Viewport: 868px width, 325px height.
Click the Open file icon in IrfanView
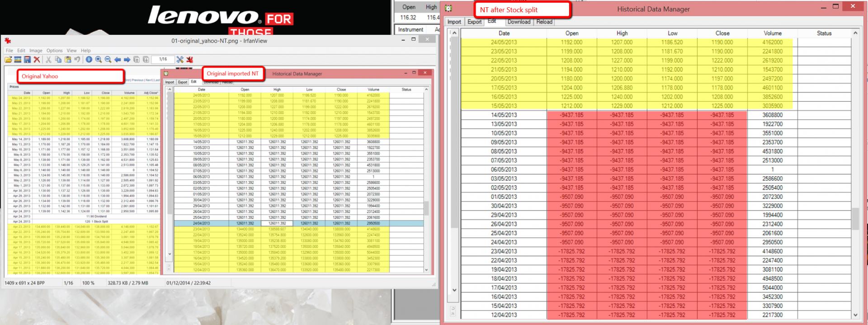(9, 60)
